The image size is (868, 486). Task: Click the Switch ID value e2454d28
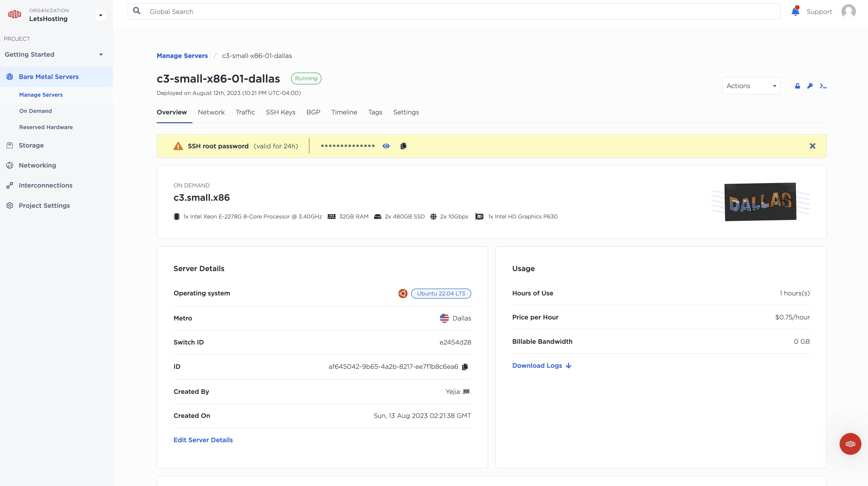pos(455,342)
